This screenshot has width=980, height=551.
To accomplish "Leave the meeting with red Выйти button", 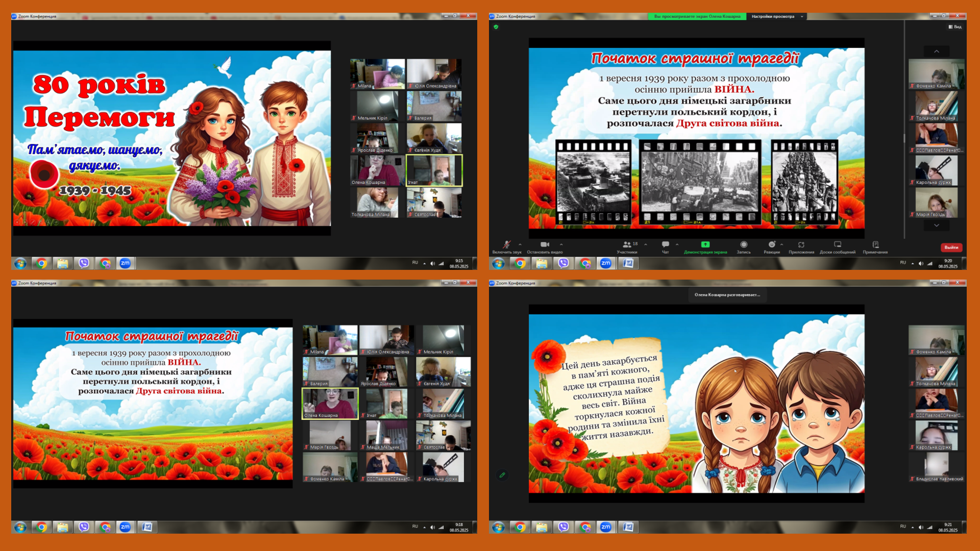I will tap(951, 247).
